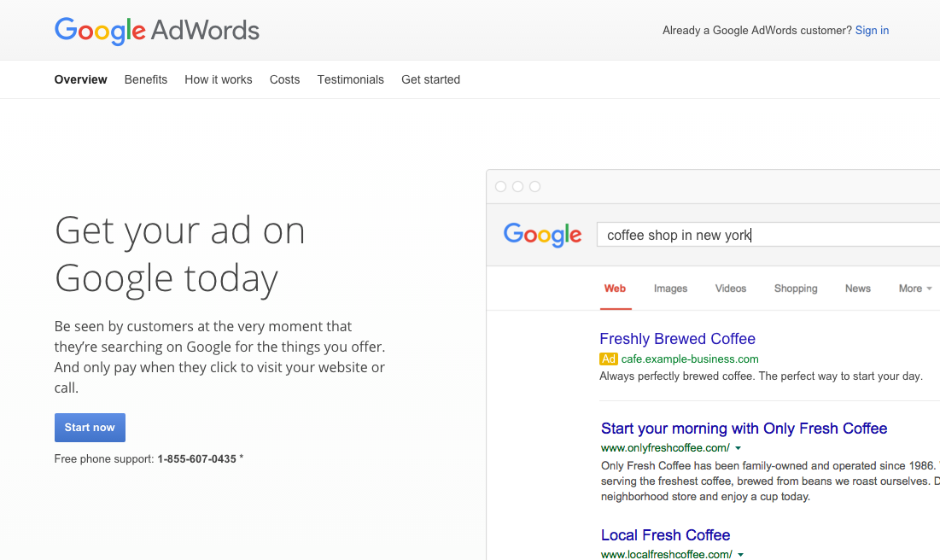The width and height of the screenshot is (940, 560).
Task: Click Only Fresh Coffee family-owned description text
Action: [770, 481]
